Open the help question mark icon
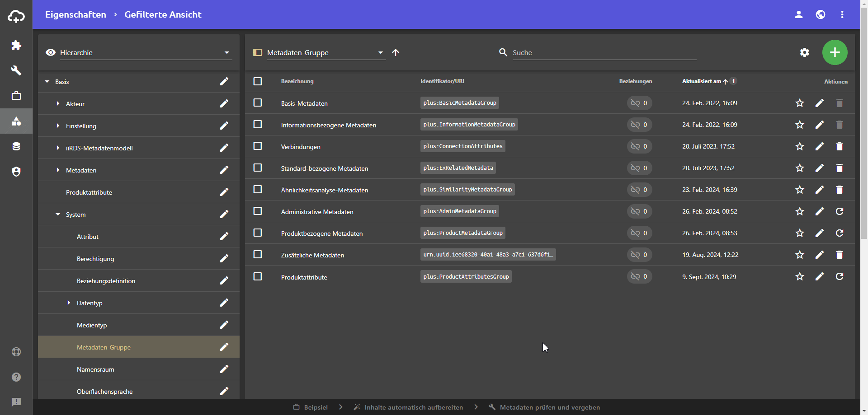This screenshot has height=415, width=868. point(16,377)
